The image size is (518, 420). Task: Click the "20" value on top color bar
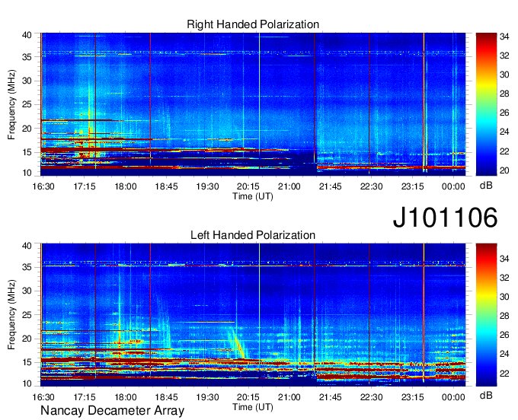(x=504, y=170)
